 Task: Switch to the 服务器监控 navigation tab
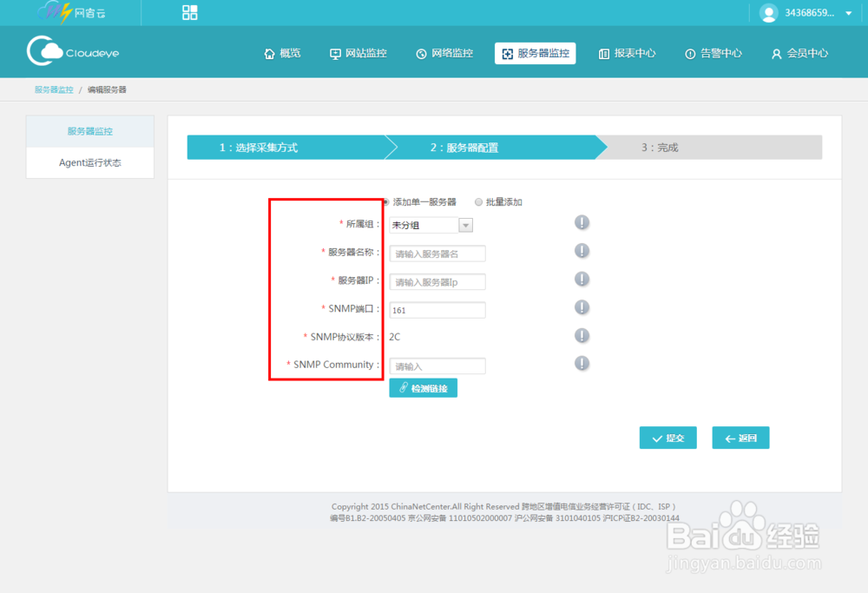[x=535, y=53]
